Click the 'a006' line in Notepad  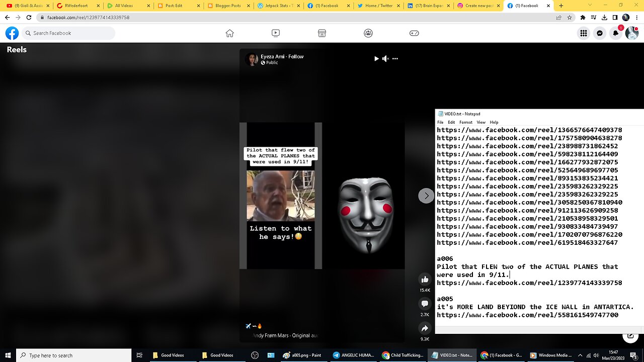(x=445, y=259)
